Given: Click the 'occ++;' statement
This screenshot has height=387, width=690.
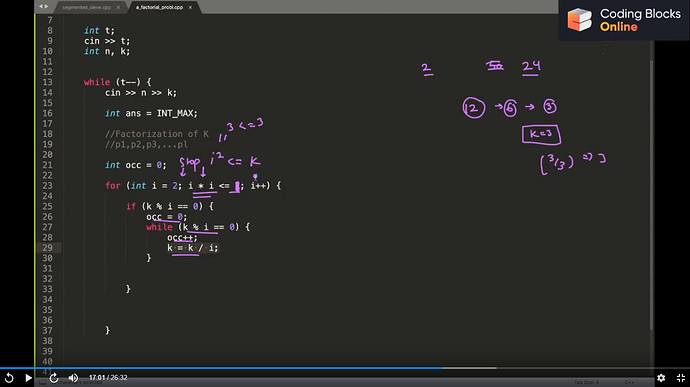Looking at the screenshot, I should point(182,238).
